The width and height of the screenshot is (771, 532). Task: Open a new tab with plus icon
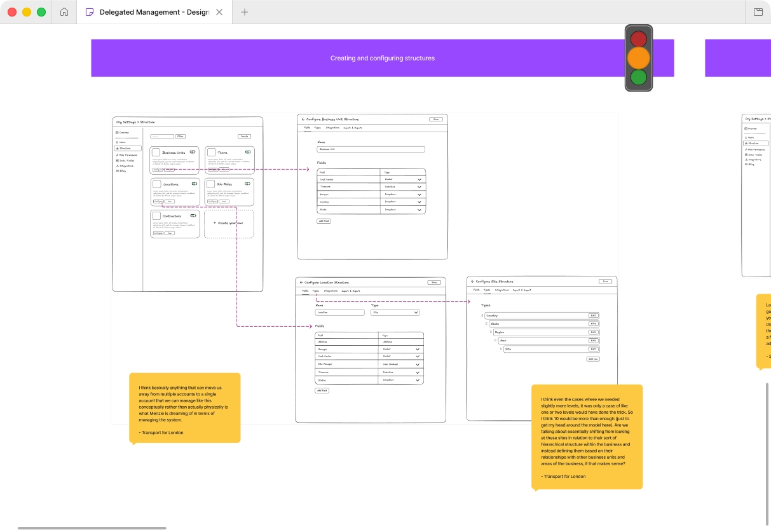245,12
